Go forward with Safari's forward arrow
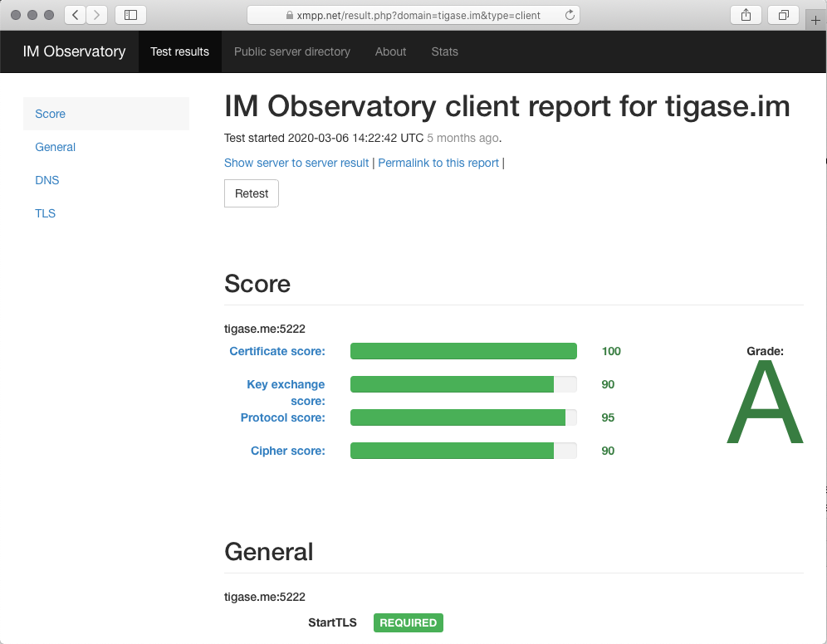Screen dimensions: 827x644 point(96,15)
